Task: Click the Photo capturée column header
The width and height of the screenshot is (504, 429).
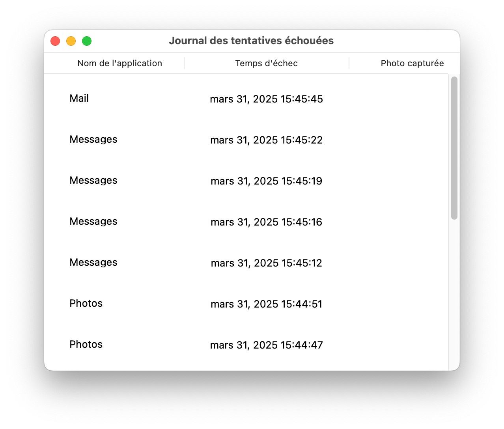Action: pos(412,63)
